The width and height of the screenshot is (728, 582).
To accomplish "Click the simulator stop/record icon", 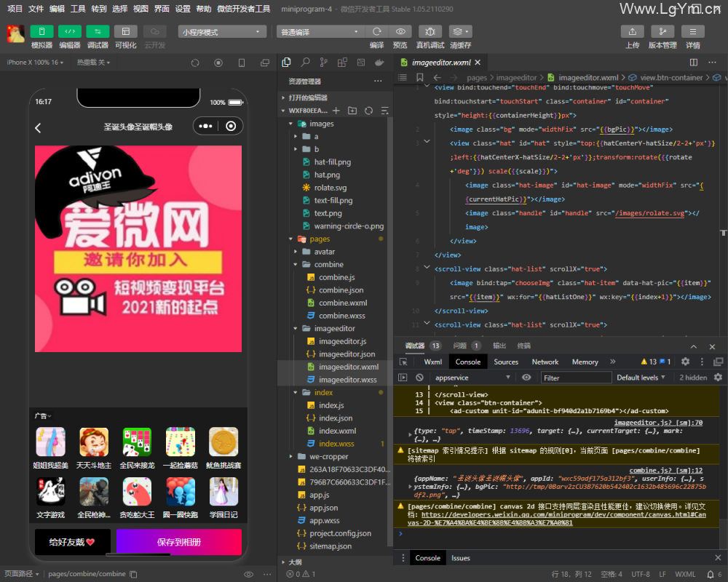I will click(x=218, y=63).
